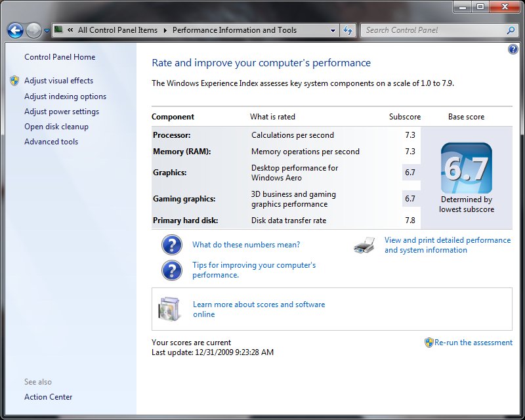Click 'Calculations per second' text
This screenshot has width=525, height=420.
click(293, 135)
